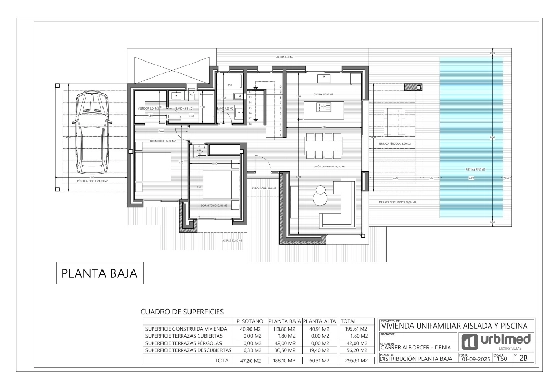Click the VIVIENDA UNIFAMILIAR AISLADA Y PISCINA title
This screenshot has height=372, width=560.
click(x=454, y=326)
